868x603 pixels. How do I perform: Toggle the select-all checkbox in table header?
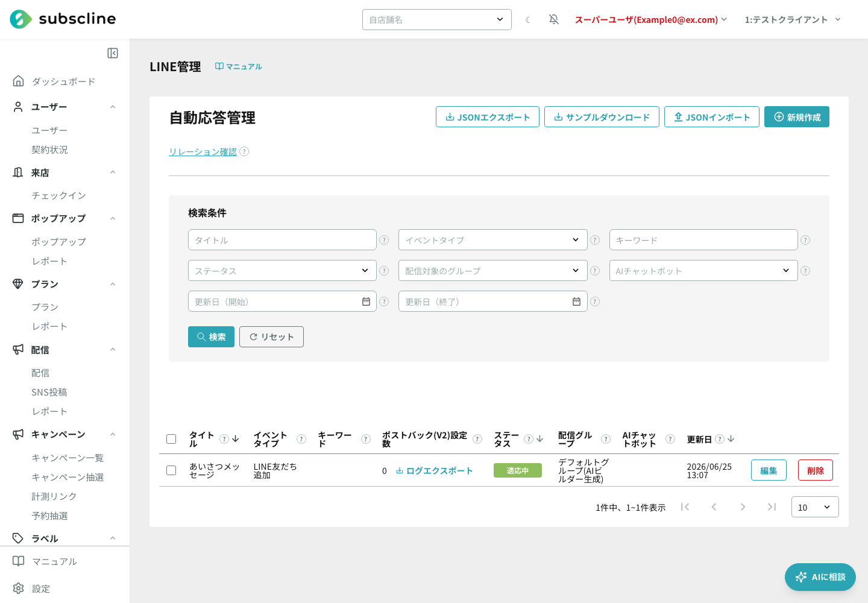point(171,439)
